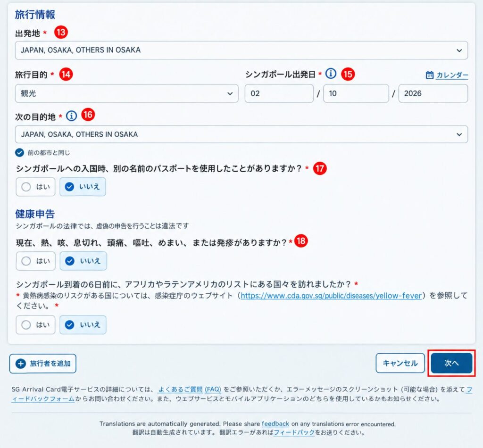The width and height of the screenshot is (483, 448).
Task: Click the departure year field showing 2026
Action: point(433,93)
